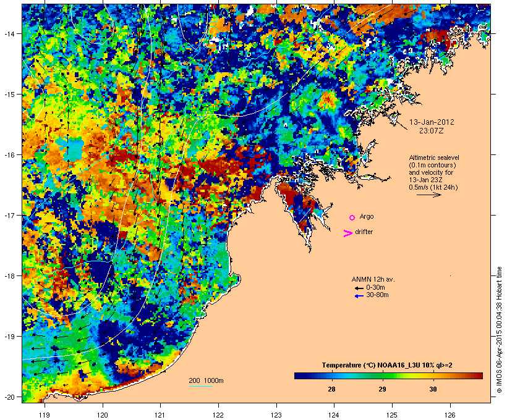This screenshot has height=420, width=507.
Task: Click latitude label -20
Action: tap(9, 397)
